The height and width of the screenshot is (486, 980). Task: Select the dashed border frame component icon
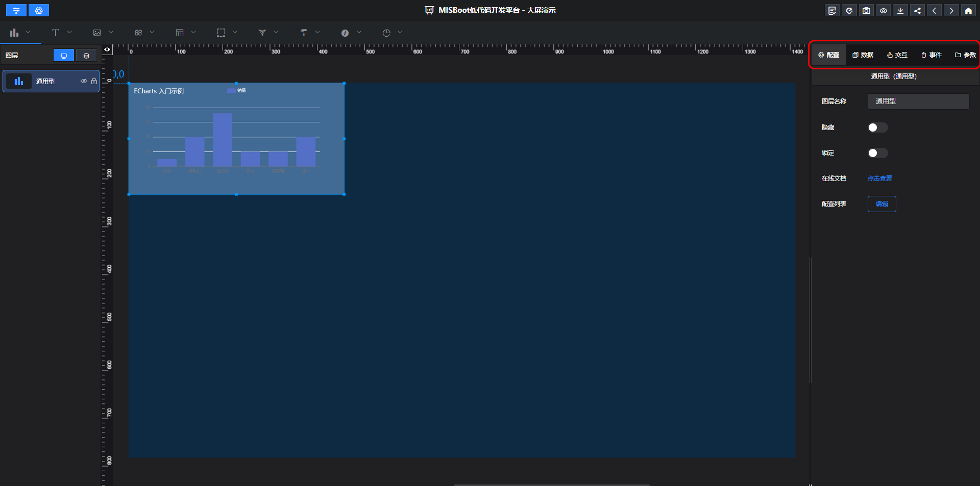point(221,33)
